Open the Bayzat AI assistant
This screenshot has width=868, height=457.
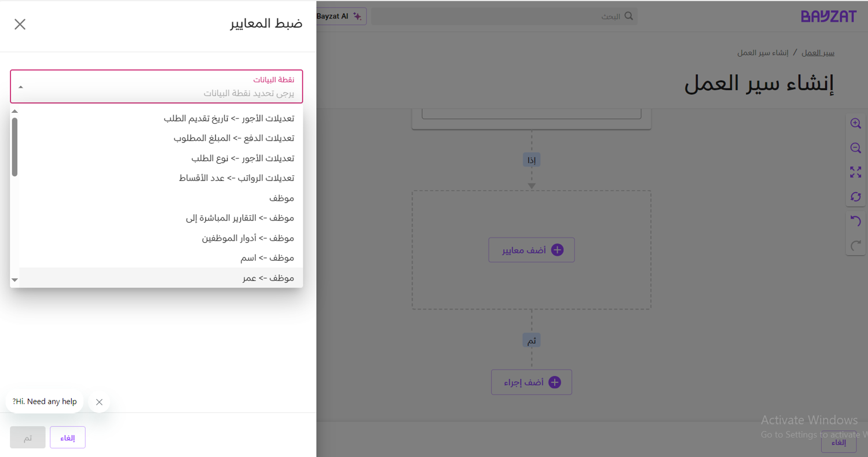pos(340,16)
